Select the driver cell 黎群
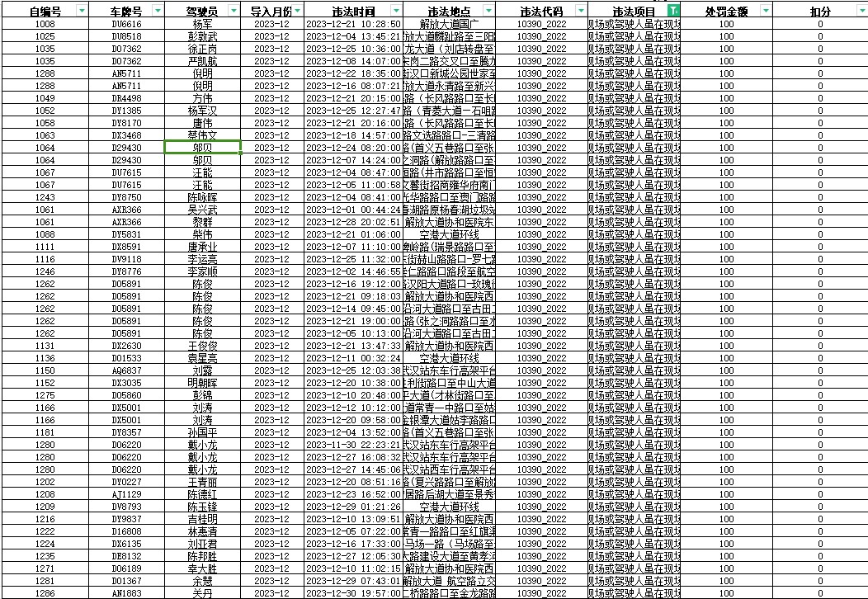 click(203, 222)
